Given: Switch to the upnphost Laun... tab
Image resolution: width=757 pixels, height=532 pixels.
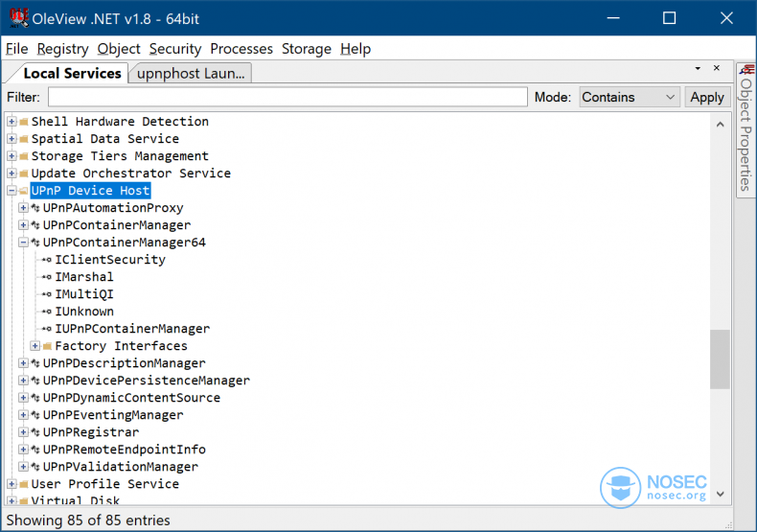Looking at the screenshot, I should [191, 74].
